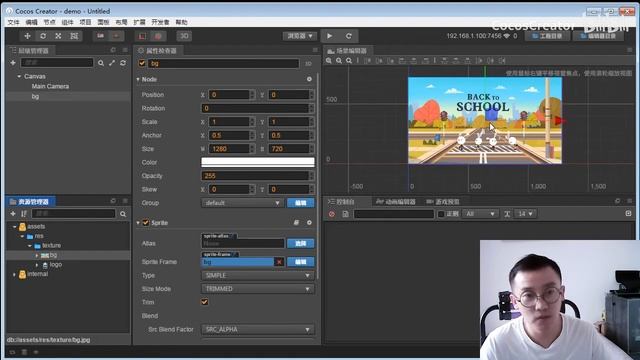Collapse console messages icon at right
Image resolution: width=640 pixels, height=360 pixels.
628,213
